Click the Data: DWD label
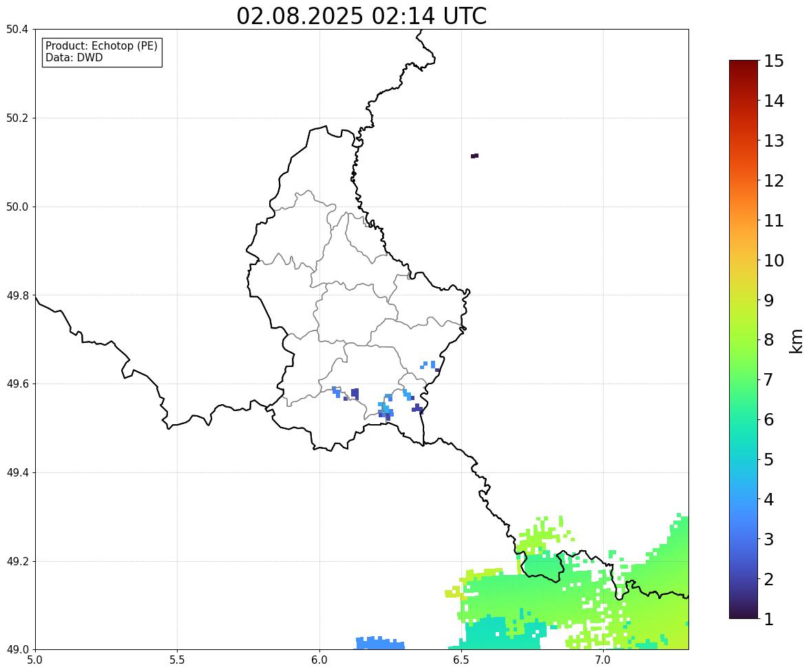The image size is (811, 672). (x=74, y=57)
